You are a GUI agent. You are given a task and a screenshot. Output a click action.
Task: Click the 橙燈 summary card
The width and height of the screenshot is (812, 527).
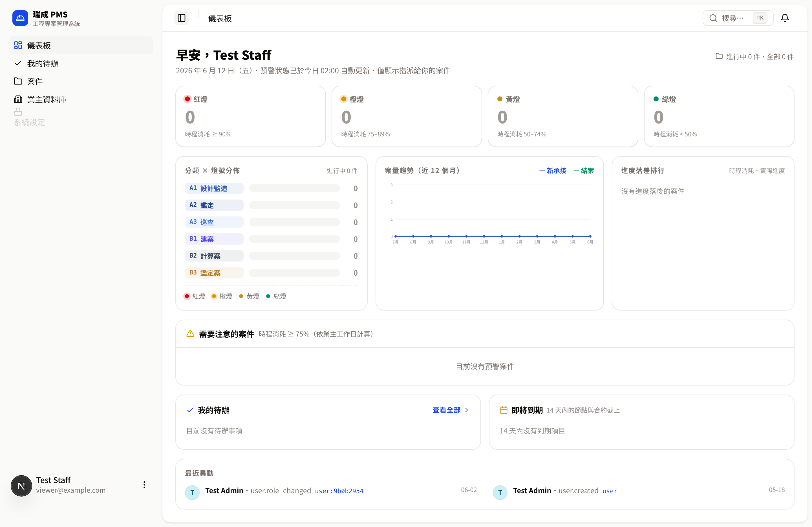(407, 116)
